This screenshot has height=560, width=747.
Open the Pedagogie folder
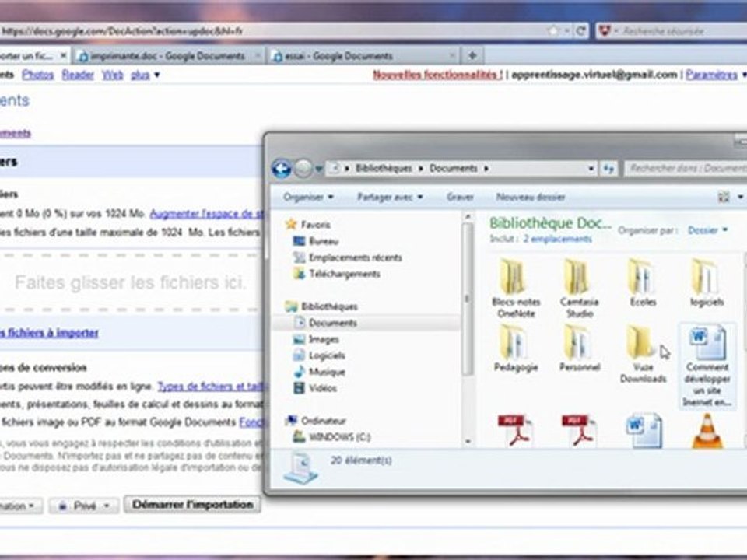[x=516, y=348]
